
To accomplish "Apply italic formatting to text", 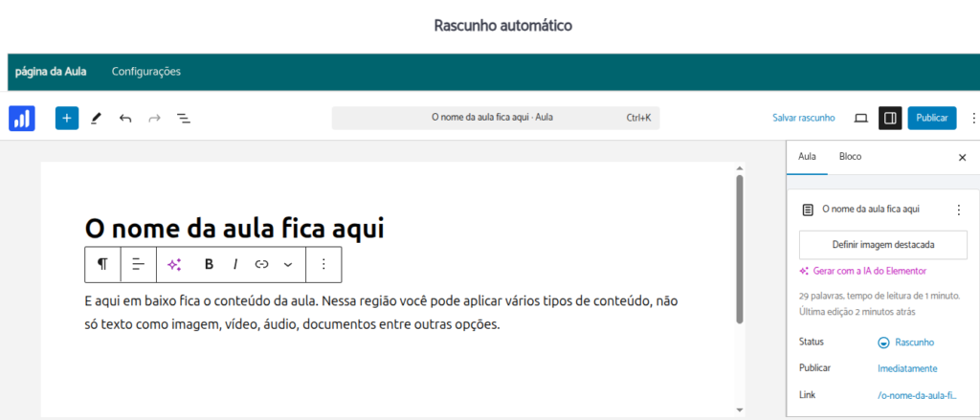I will point(235,264).
